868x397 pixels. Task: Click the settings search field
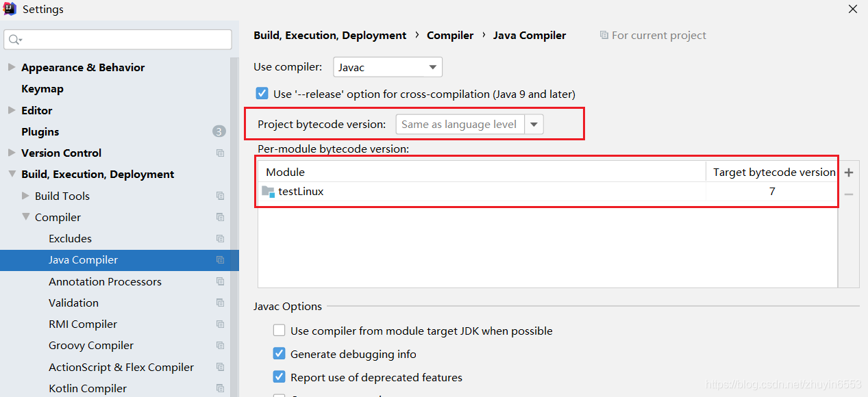[123, 40]
